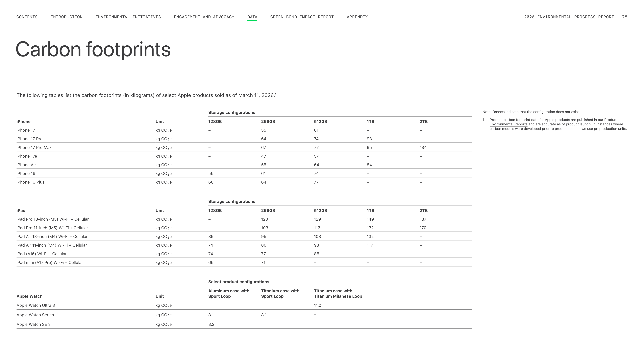Select the iPhone 17 row label

26,130
